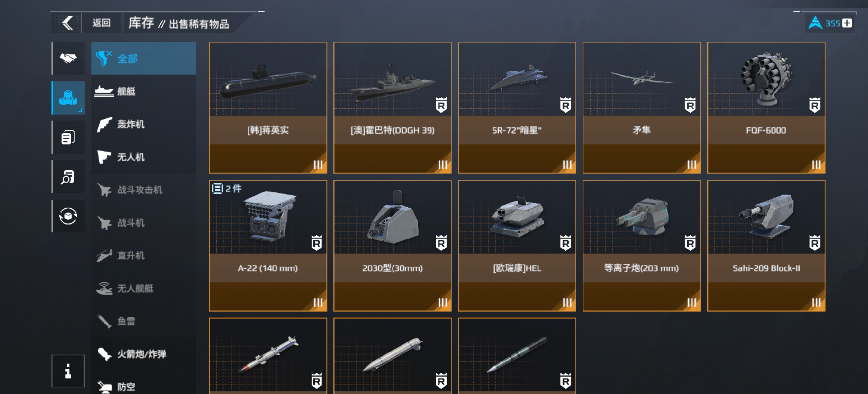Add currency with the plus icon
Screen dimensions: 868x394
[847, 23]
